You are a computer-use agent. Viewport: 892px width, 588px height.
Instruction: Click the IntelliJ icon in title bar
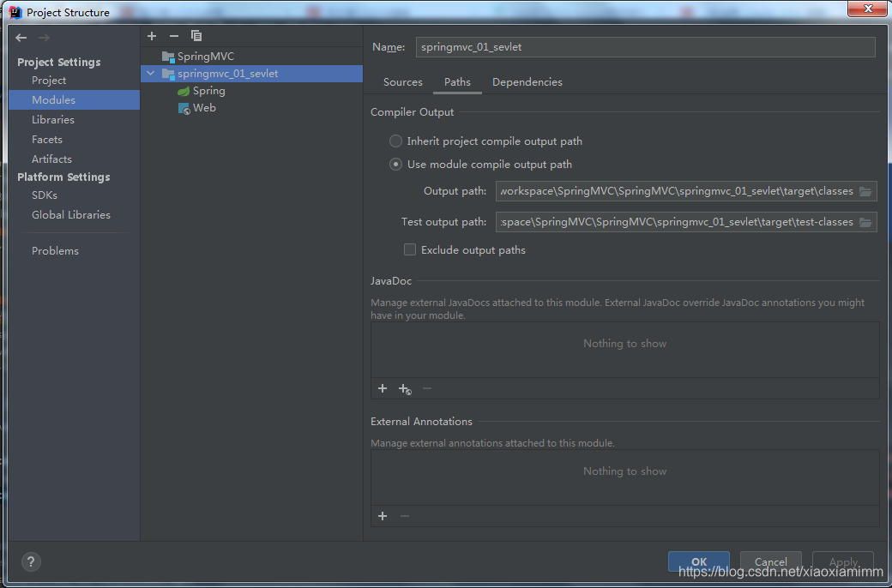tap(15, 12)
